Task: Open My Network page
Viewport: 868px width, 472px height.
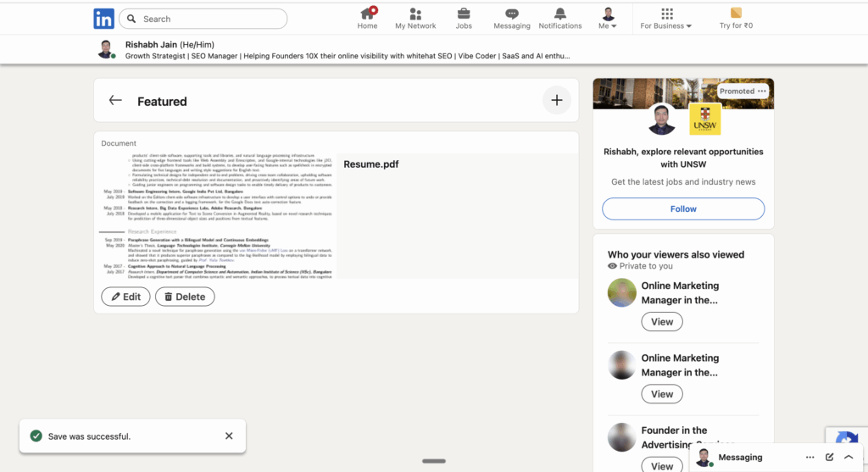Action: [415, 19]
